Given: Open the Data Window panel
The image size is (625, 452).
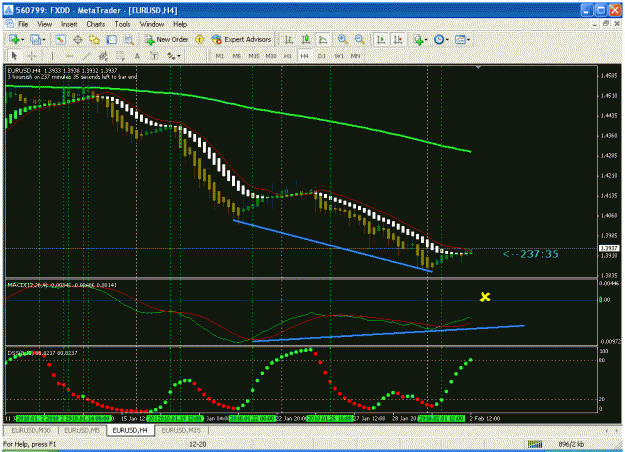Looking at the screenshot, I should (x=78, y=39).
